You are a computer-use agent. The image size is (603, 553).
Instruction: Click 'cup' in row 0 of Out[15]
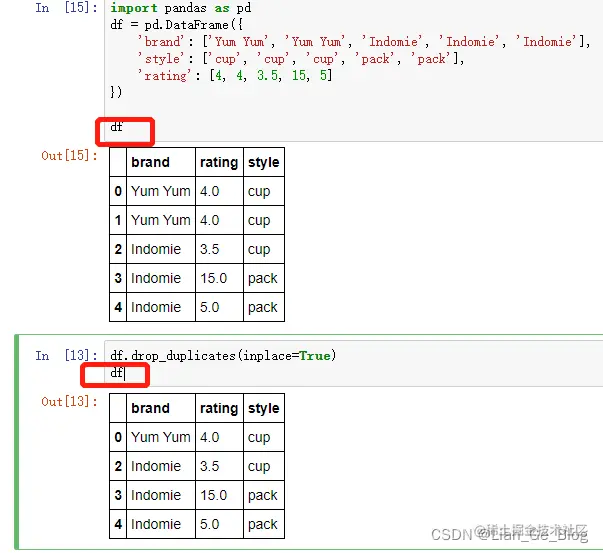click(259, 192)
